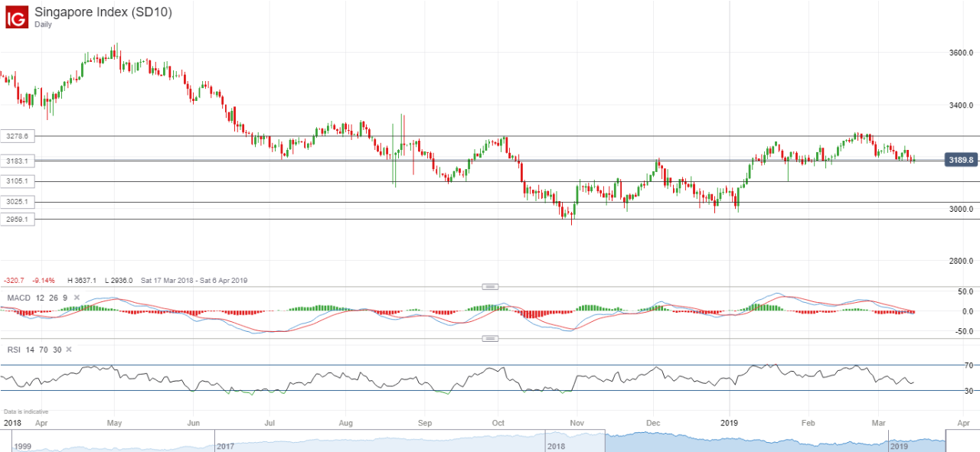Click the selected dark range in the navigator

(x=775, y=441)
